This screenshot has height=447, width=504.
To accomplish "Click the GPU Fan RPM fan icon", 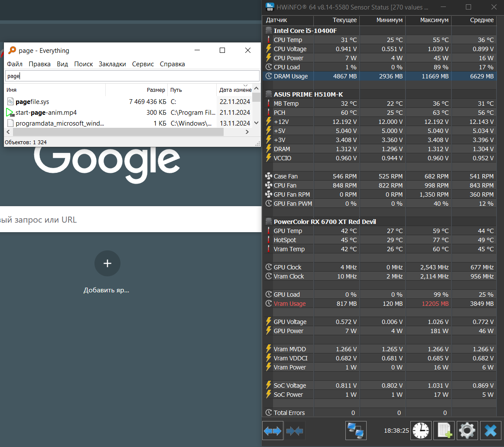I will click(x=269, y=194).
